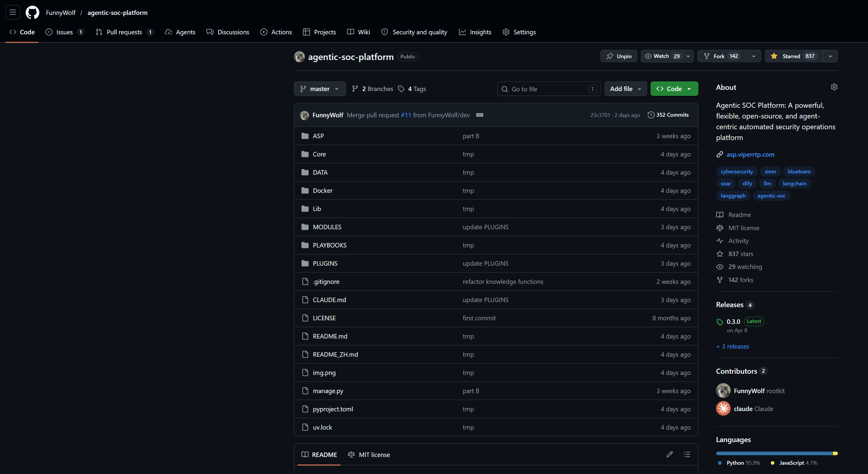Open the Agents tab
The height and width of the screenshot is (474, 868).
tap(180, 32)
